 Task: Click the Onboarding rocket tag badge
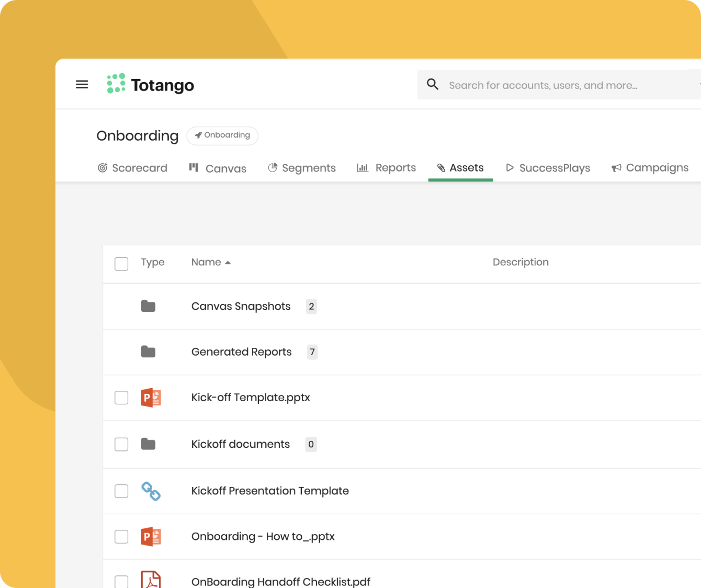(x=222, y=135)
